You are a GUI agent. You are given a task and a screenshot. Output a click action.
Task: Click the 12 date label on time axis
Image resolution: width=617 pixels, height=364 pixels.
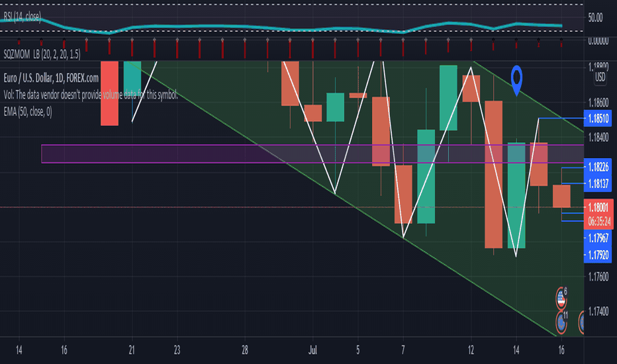471,350
